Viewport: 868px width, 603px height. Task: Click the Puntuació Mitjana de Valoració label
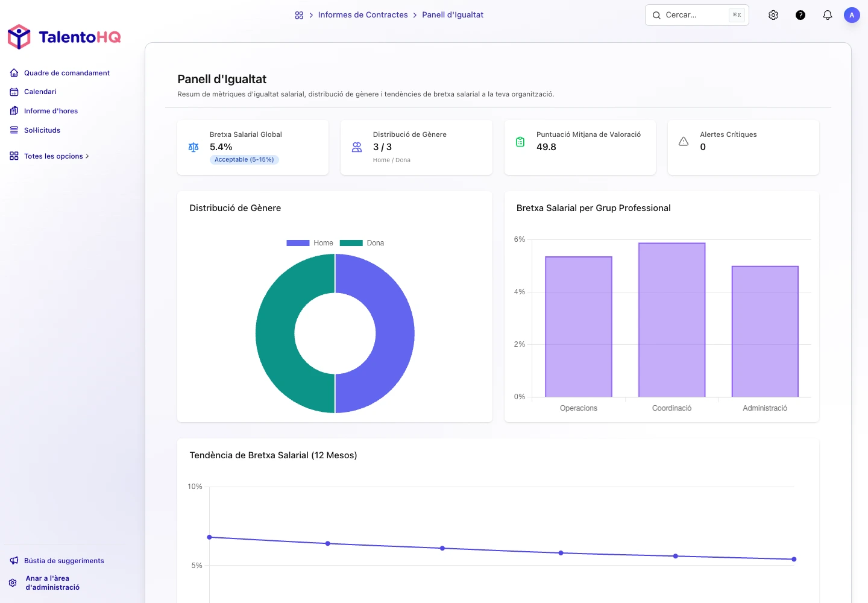click(588, 134)
